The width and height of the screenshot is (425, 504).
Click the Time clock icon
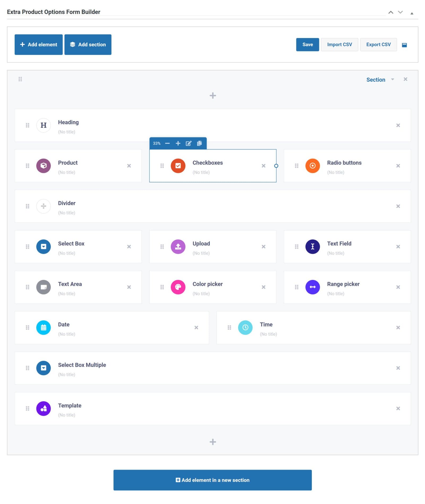point(245,327)
